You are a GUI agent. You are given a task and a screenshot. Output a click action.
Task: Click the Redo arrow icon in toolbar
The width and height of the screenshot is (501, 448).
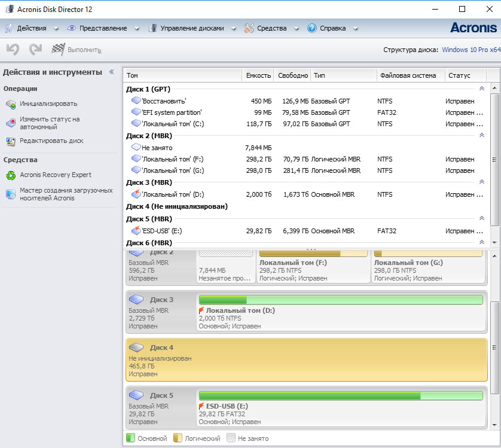click(x=35, y=49)
